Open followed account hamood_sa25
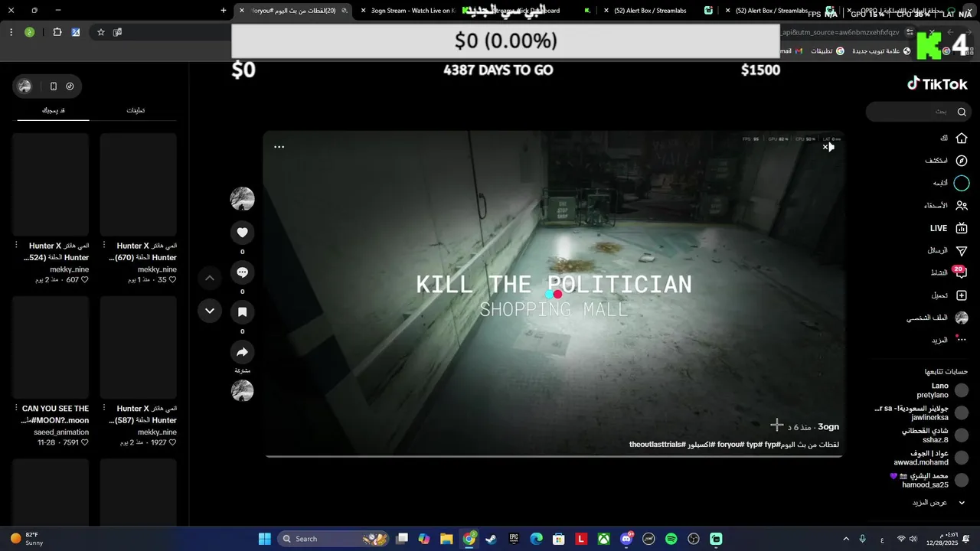 point(928,480)
